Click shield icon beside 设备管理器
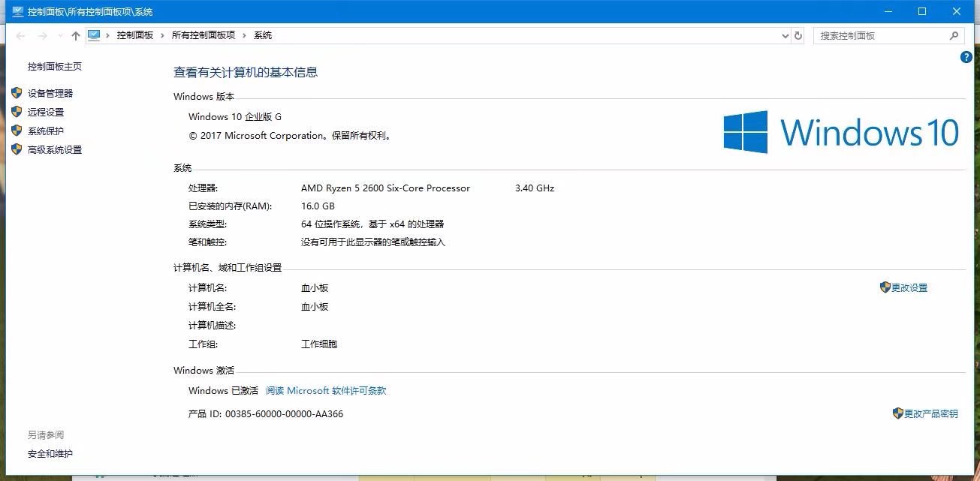980x481 pixels. point(17,93)
